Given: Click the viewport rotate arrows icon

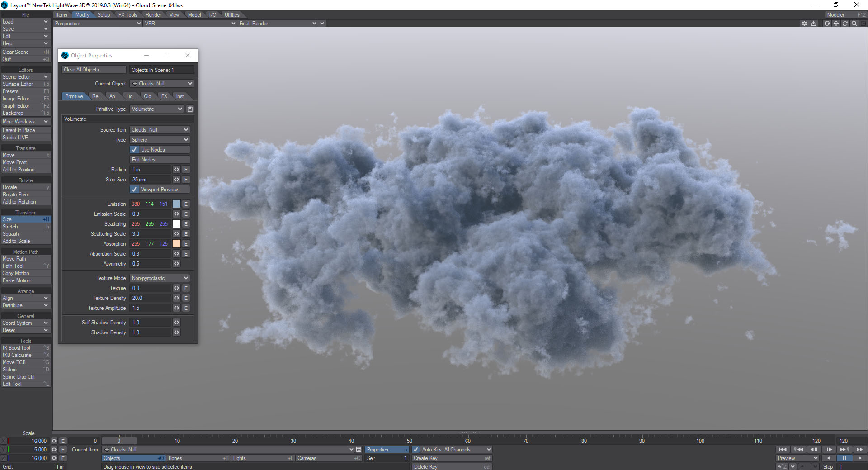Looking at the screenshot, I should tap(845, 24).
